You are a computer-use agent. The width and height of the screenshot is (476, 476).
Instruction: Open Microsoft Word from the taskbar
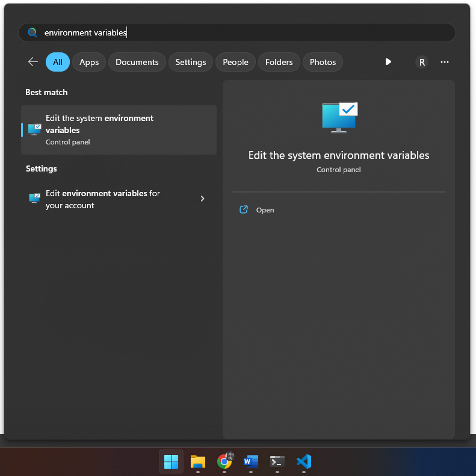[251, 462]
